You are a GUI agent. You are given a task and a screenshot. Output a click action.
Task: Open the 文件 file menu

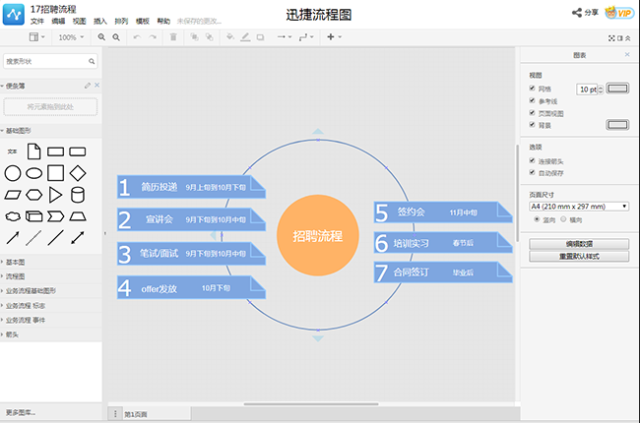(x=37, y=21)
